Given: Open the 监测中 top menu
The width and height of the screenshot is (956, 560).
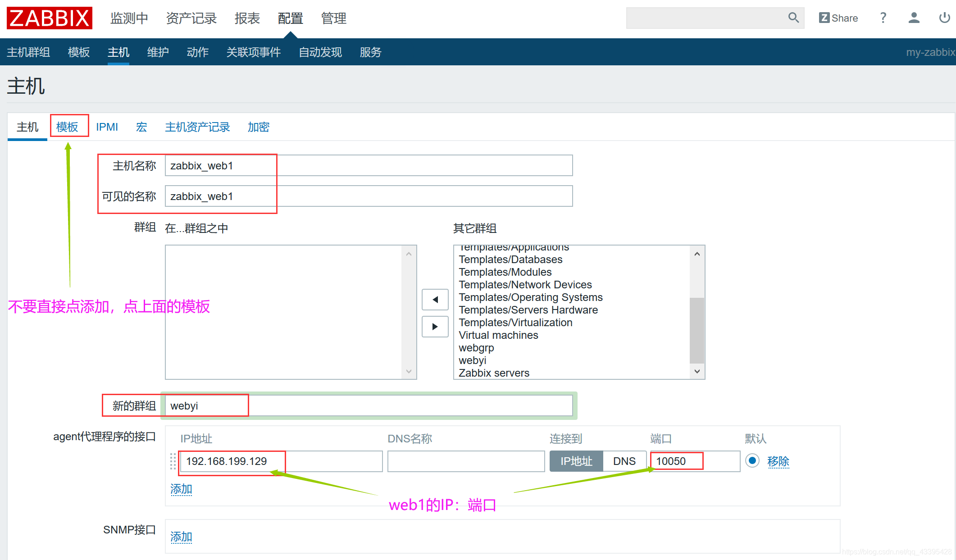Looking at the screenshot, I should tap(129, 18).
